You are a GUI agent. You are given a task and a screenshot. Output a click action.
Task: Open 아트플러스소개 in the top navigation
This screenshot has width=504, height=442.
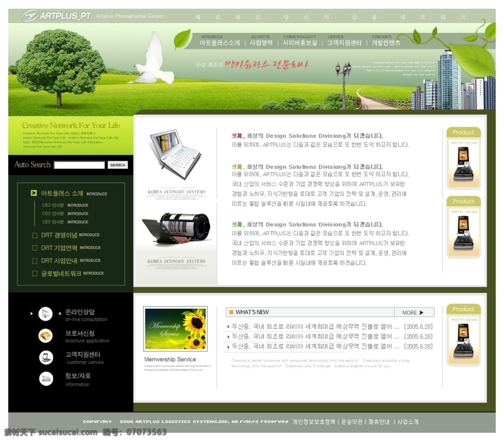[220, 43]
